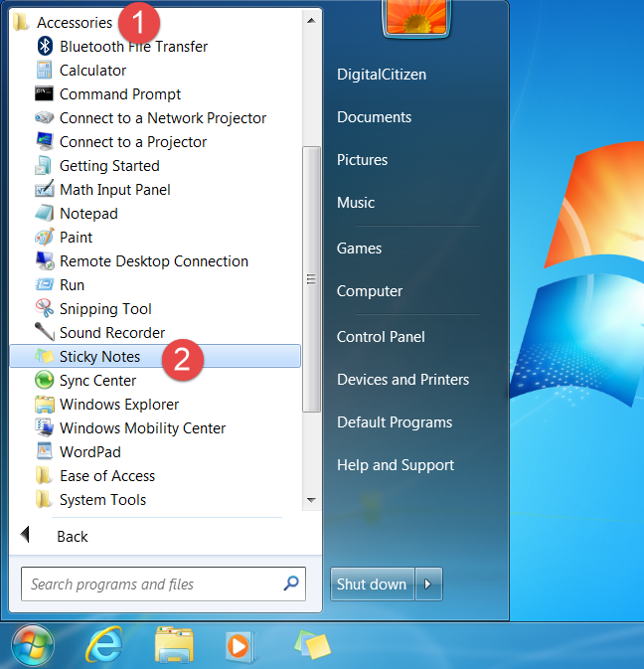The height and width of the screenshot is (669, 644).
Task: Click the Sound Recorder label
Action: point(112,332)
